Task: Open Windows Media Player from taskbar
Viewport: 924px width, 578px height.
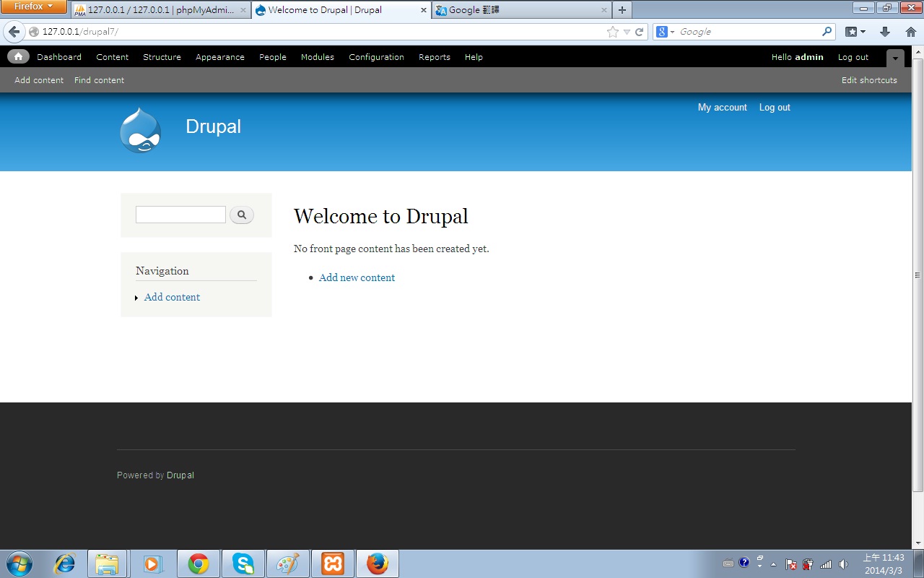Action: pyautogui.click(x=152, y=564)
